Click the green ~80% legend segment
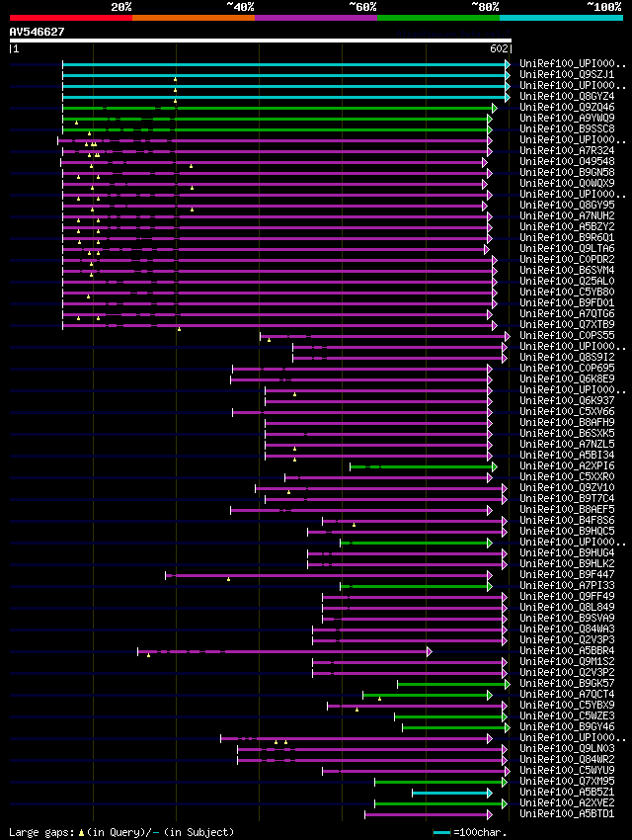 pos(438,18)
